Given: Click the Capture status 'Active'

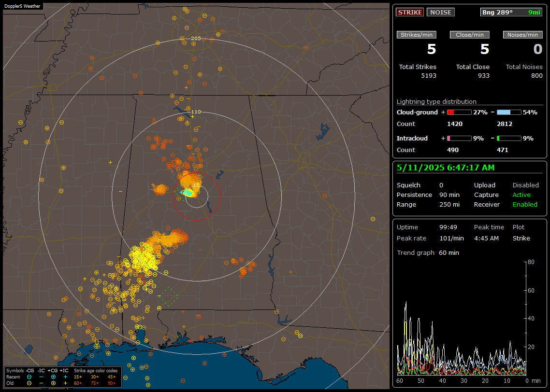Looking at the screenshot, I should click(x=521, y=195).
